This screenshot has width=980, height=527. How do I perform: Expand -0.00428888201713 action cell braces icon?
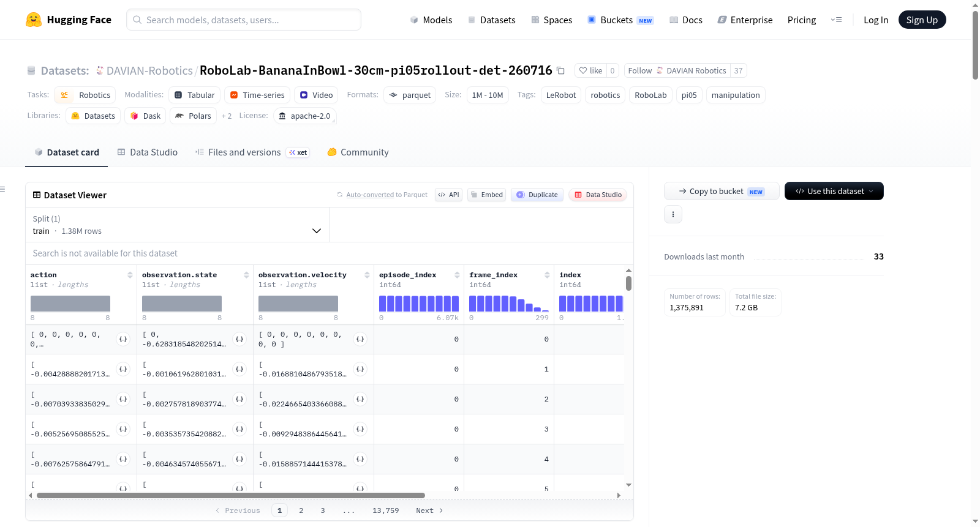[123, 369]
